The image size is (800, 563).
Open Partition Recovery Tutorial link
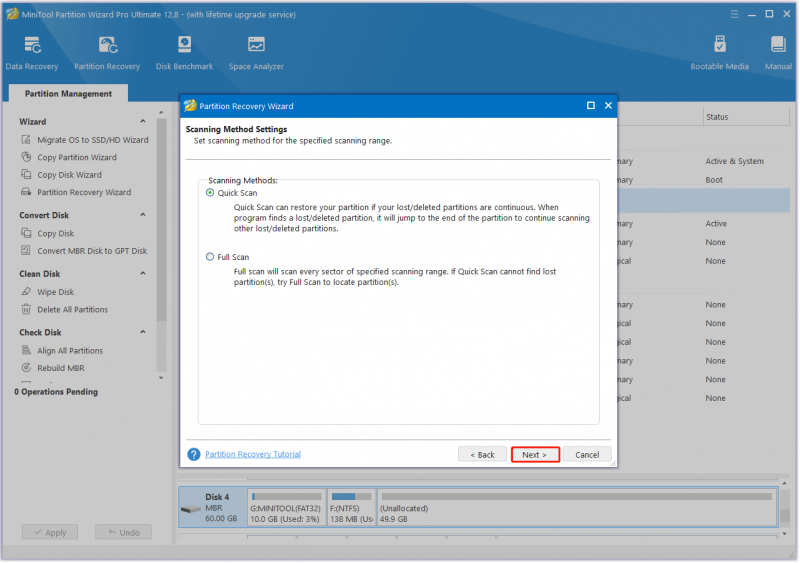point(253,454)
